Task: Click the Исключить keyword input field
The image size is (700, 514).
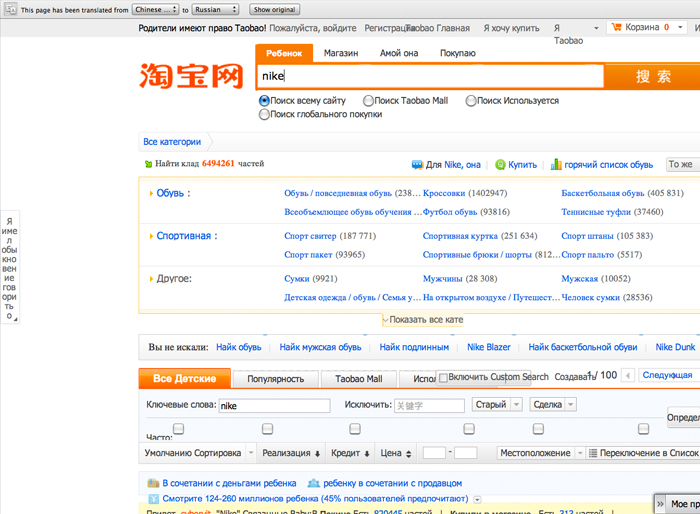Action: pos(429,405)
